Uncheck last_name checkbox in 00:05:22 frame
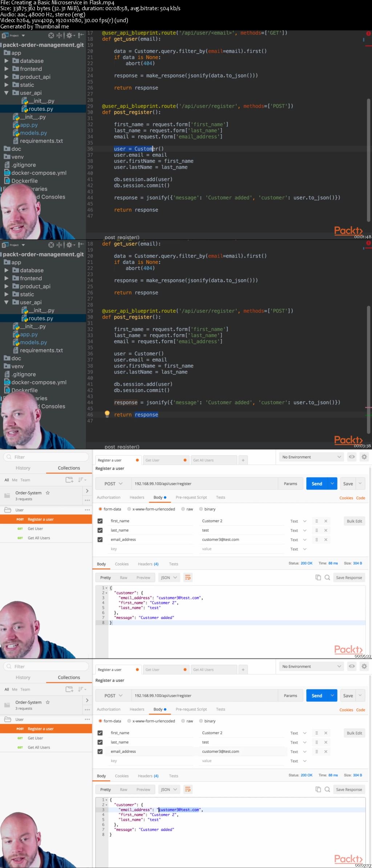The image size is (372, 868). pos(100,530)
